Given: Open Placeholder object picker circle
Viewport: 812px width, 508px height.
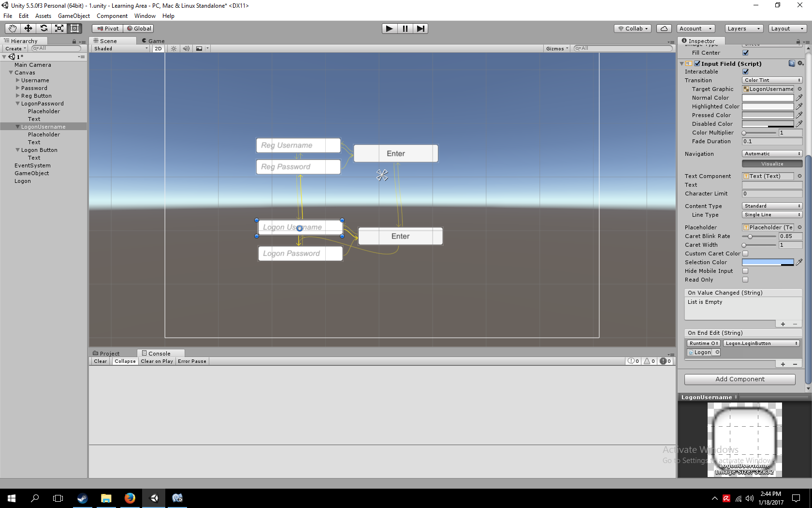Looking at the screenshot, I should pos(799,227).
